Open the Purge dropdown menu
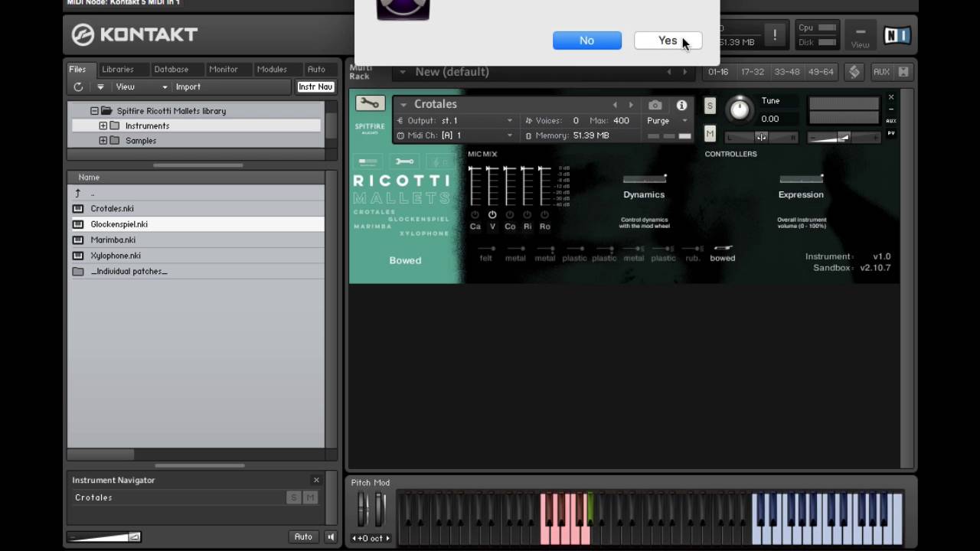980x551 pixels. (x=667, y=121)
